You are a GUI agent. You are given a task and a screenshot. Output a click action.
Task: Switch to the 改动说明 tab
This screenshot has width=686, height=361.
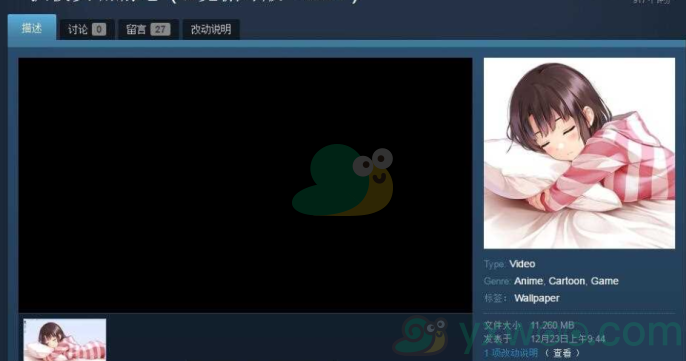pos(210,29)
